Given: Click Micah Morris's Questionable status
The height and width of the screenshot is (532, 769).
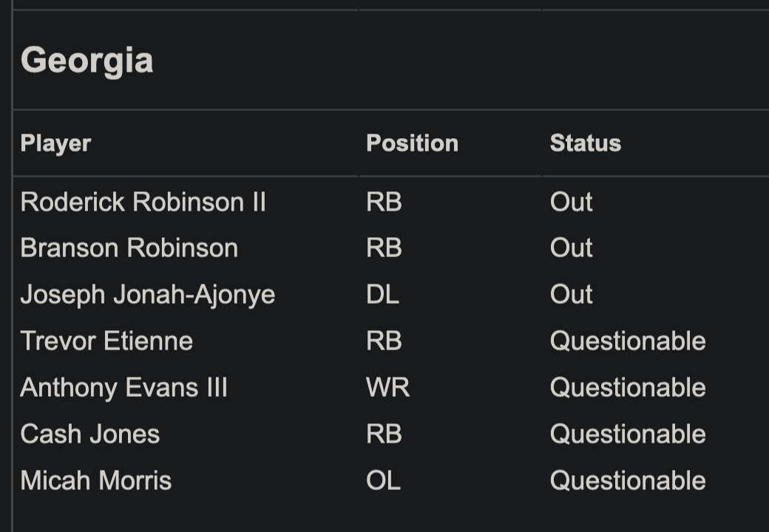Looking at the screenshot, I should pos(627,480).
